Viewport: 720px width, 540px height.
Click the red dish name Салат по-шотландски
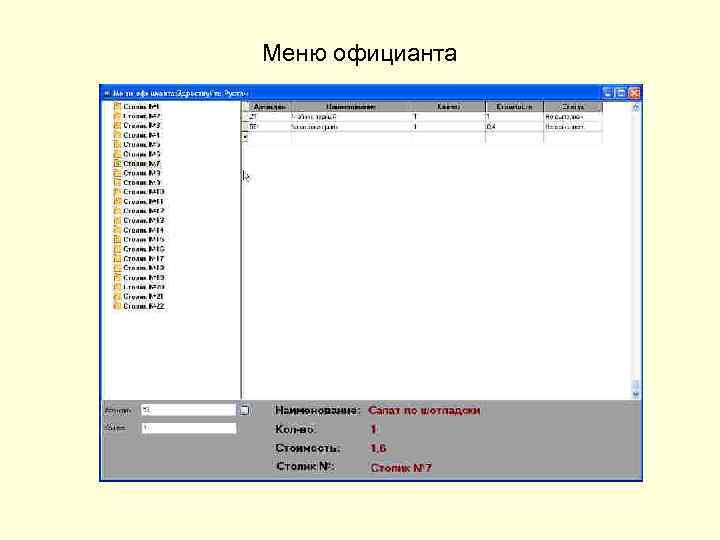[x=424, y=410]
